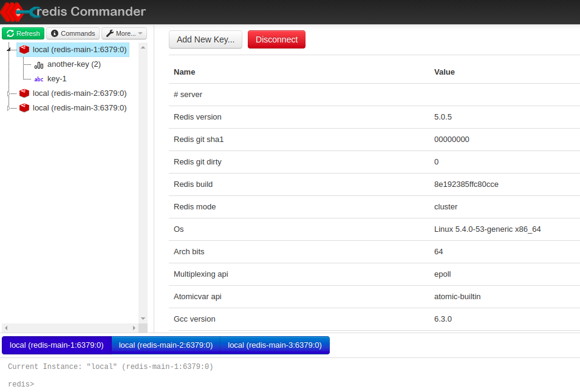Click the Redis cube icon for redis-main-2
This screenshot has width=580, height=392.
pyautogui.click(x=24, y=93)
